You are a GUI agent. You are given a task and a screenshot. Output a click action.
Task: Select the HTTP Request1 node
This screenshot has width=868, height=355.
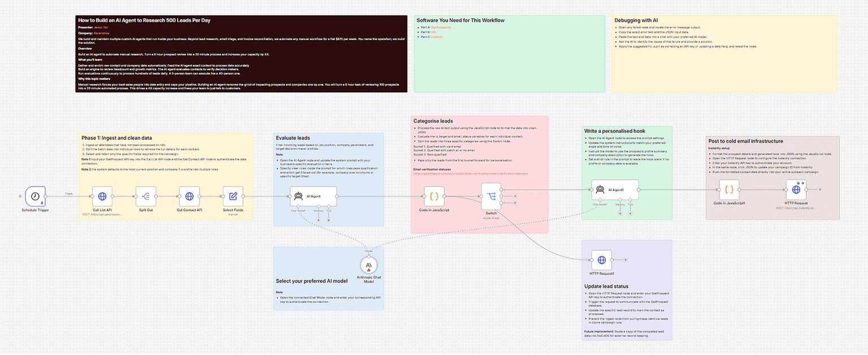coord(602,259)
